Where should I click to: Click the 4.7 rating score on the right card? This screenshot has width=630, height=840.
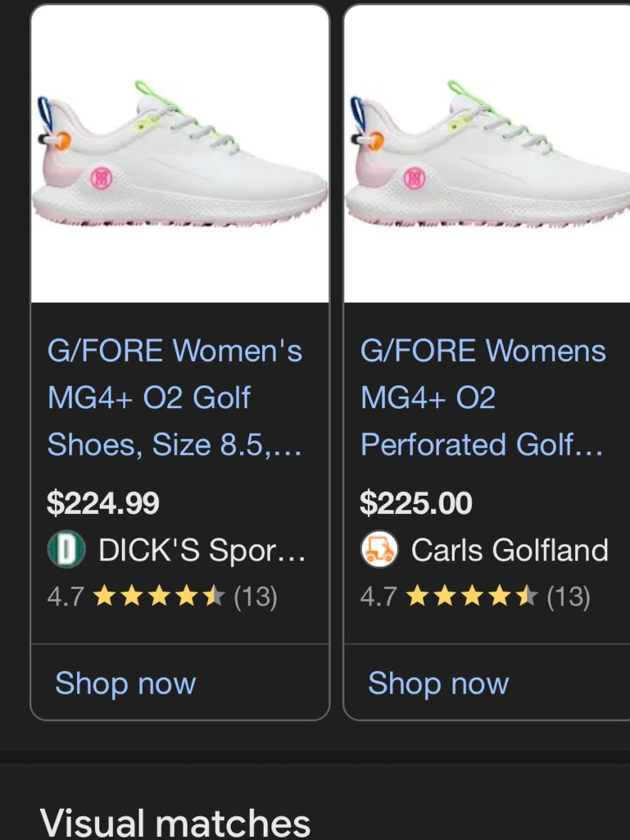pyautogui.click(x=375, y=595)
